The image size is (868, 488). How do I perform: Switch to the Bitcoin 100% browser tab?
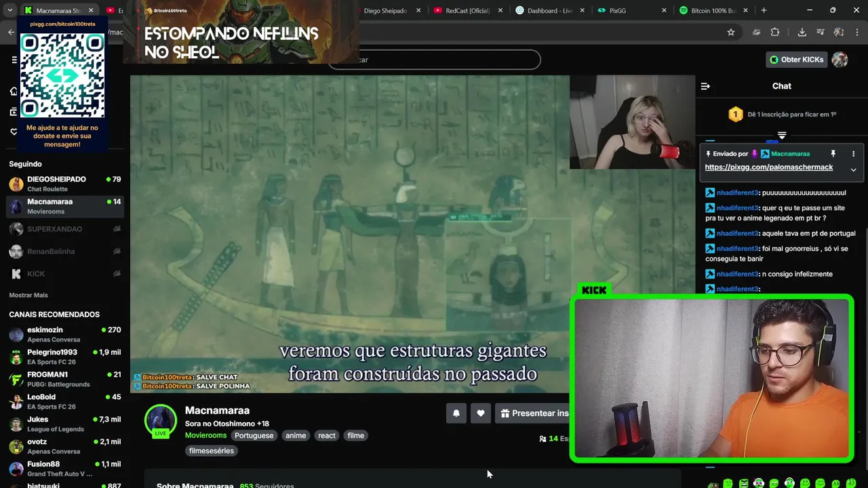click(713, 11)
